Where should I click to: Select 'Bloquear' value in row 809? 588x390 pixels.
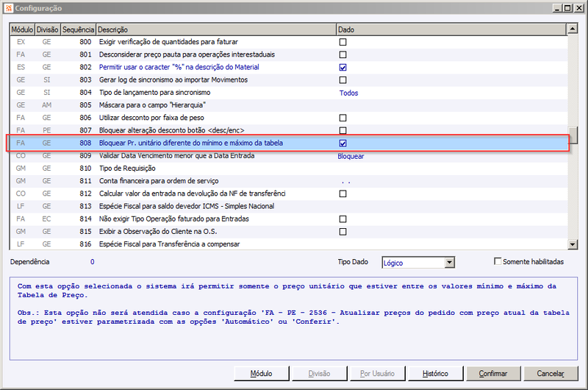pyautogui.click(x=351, y=156)
